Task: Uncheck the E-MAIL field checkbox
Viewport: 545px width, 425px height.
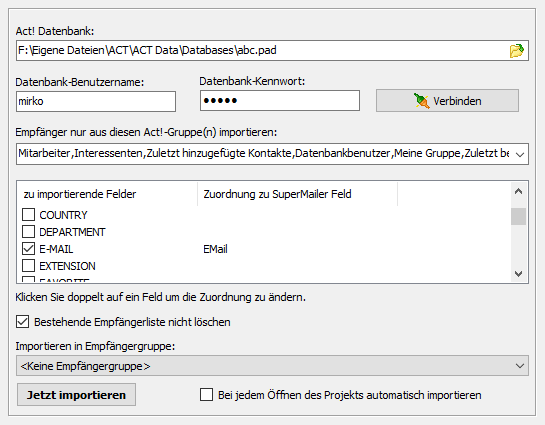Action: point(28,249)
